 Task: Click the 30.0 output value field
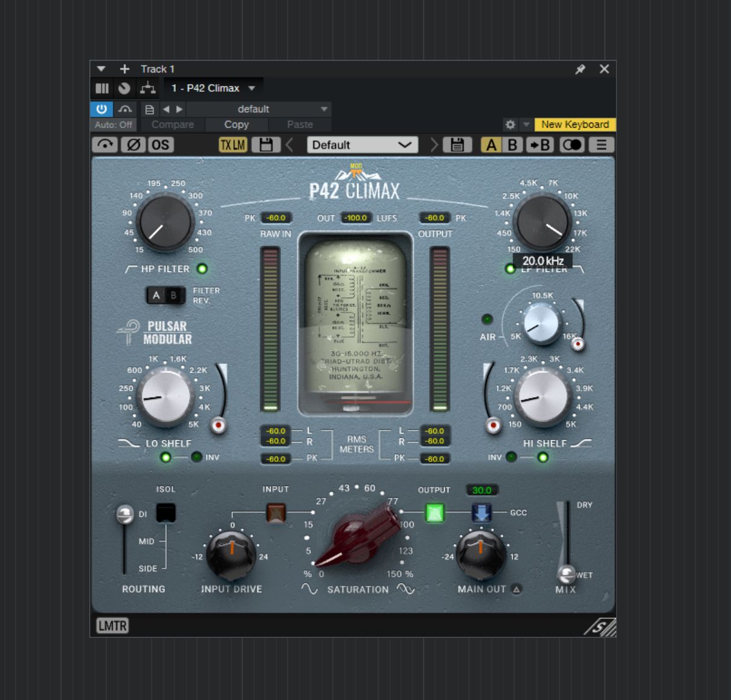pos(481,490)
